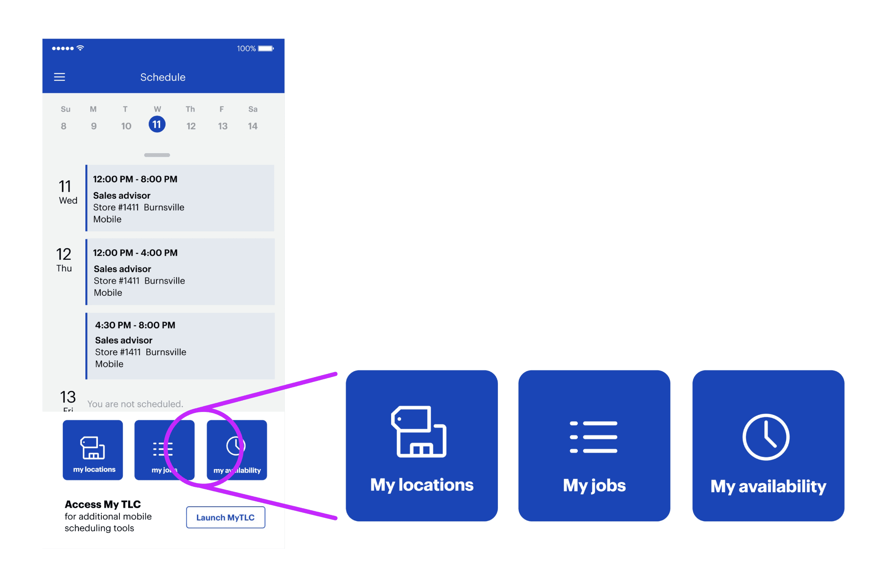Expand calendar using the gray drag handle
Image resolution: width=893 pixels, height=588 pixels.
157,155
